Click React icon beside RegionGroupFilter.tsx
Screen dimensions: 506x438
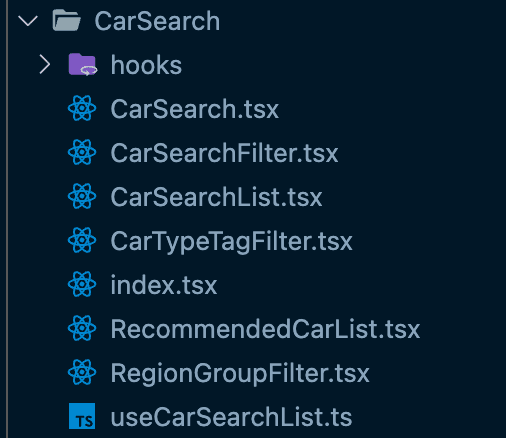point(82,372)
